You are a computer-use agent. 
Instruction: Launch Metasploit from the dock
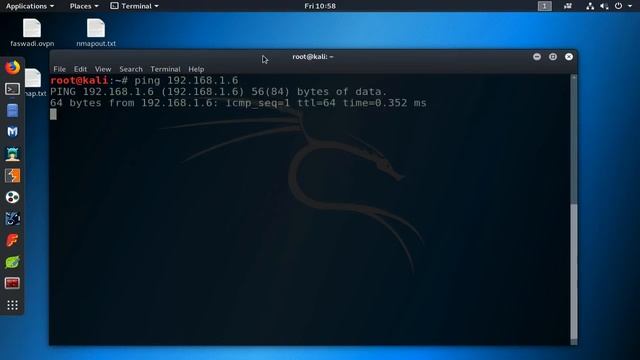coord(12,132)
